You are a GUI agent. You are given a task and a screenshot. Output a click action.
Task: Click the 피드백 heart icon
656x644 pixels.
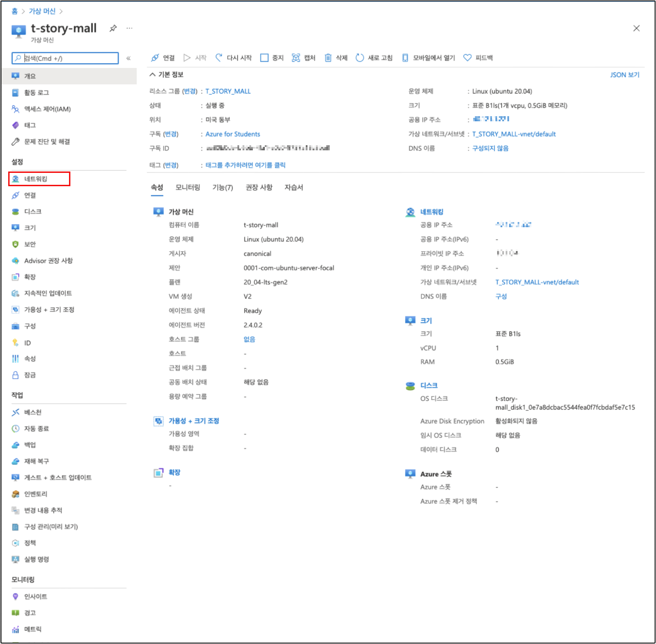click(x=467, y=58)
